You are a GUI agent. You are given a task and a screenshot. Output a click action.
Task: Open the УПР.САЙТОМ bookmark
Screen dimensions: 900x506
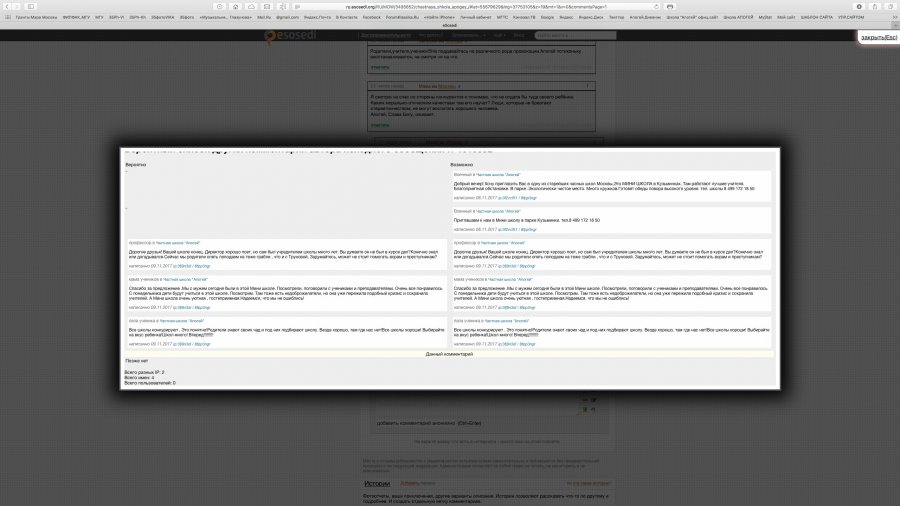pos(851,17)
